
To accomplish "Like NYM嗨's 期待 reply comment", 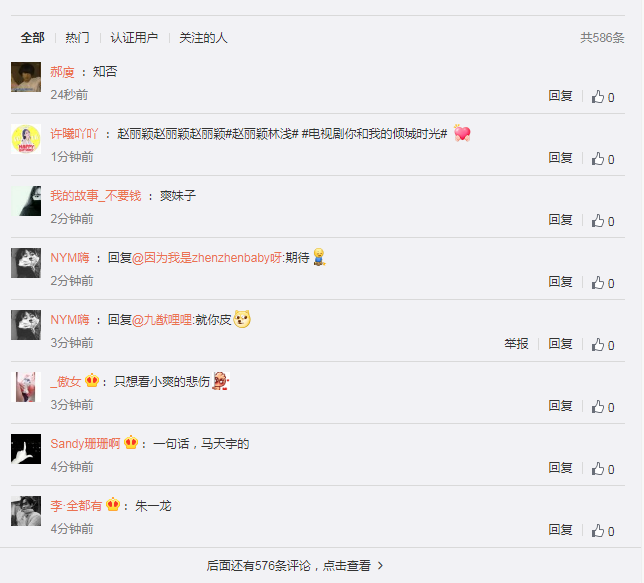I will pos(603,283).
